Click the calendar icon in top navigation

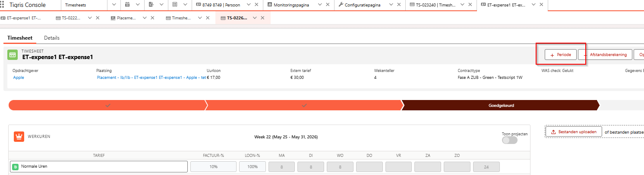[127, 5]
